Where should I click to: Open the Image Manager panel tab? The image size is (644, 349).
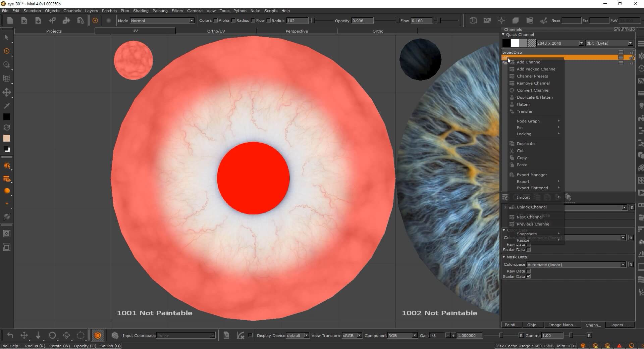(x=562, y=325)
